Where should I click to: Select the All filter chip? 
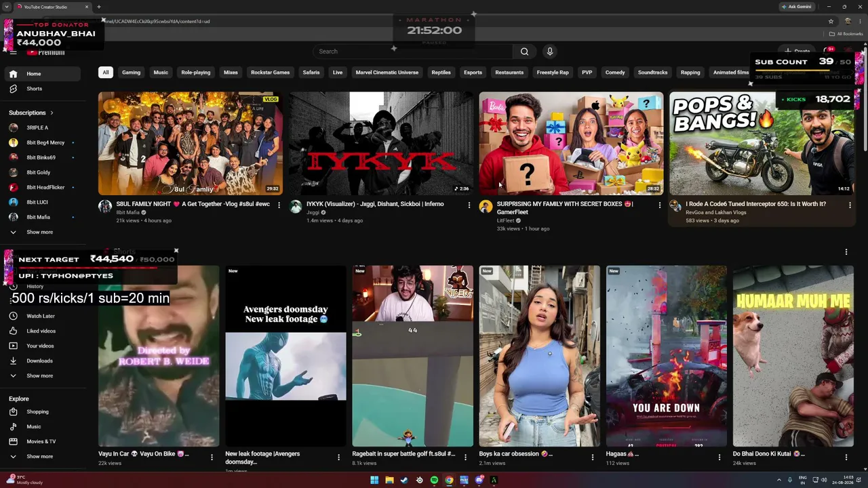click(x=105, y=73)
